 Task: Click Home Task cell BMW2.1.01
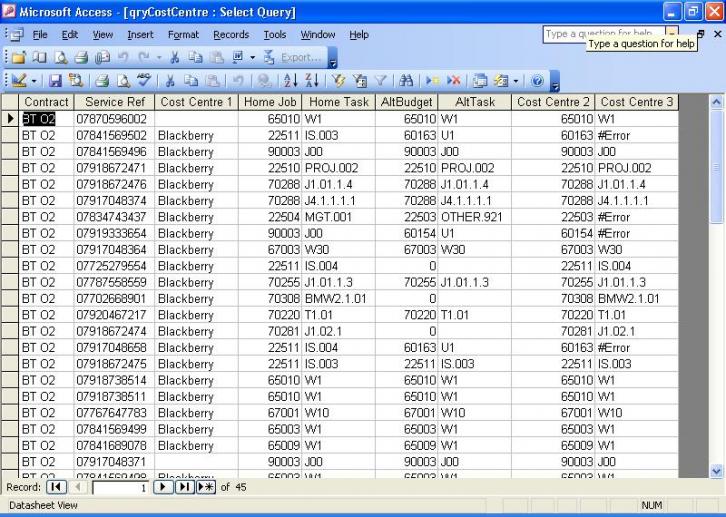(x=338, y=299)
